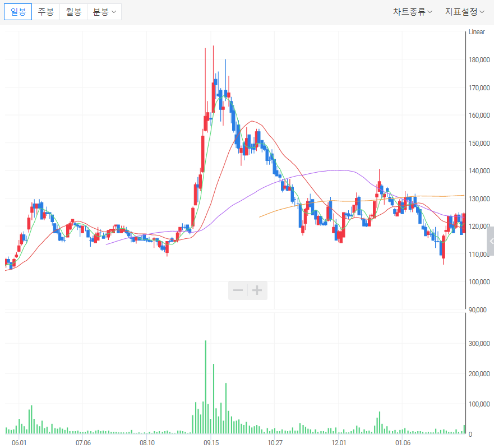Select the 일봉 daily chart tab
The image size is (494, 448).
coord(18,12)
